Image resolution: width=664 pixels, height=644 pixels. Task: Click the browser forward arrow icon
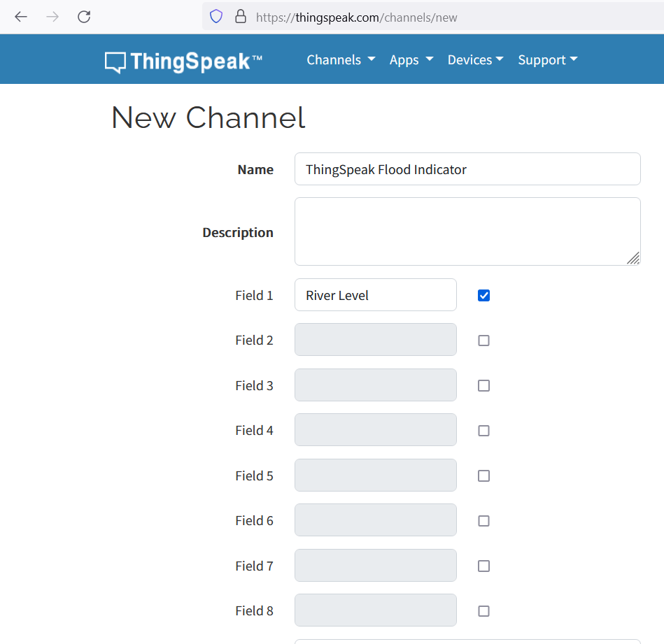click(x=52, y=17)
